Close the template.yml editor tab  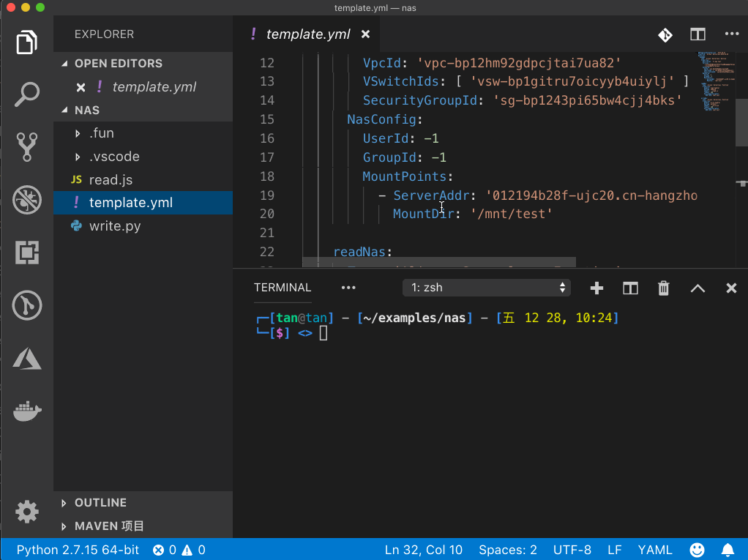[365, 34]
